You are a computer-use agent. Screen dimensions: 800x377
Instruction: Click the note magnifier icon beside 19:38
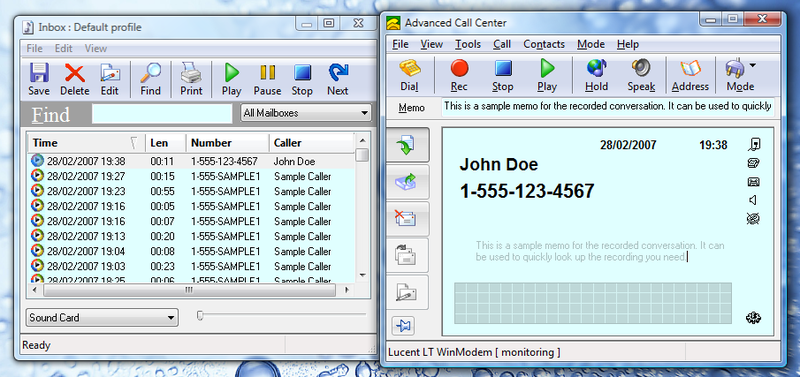pos(754,145)
